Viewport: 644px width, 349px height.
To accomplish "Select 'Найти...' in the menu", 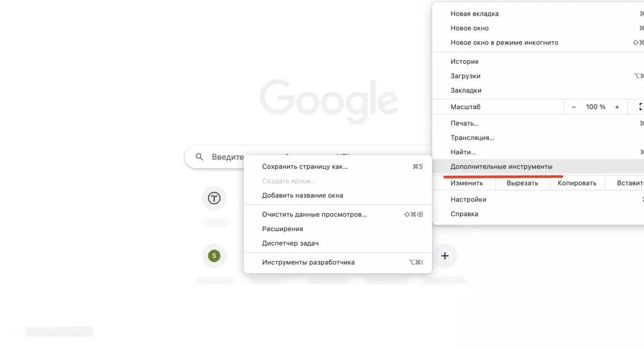I will tap(538, 152).
